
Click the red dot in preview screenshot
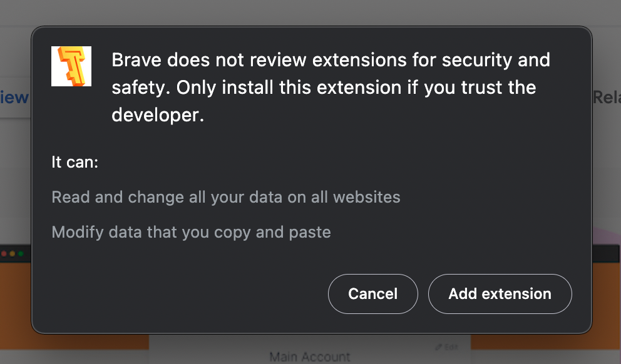(4, 254)
